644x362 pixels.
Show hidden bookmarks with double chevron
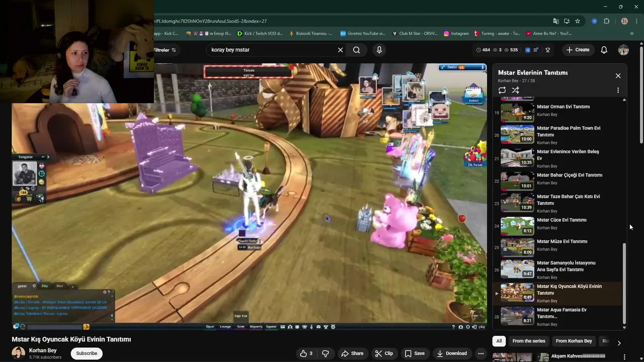click(x=632, y=34)
